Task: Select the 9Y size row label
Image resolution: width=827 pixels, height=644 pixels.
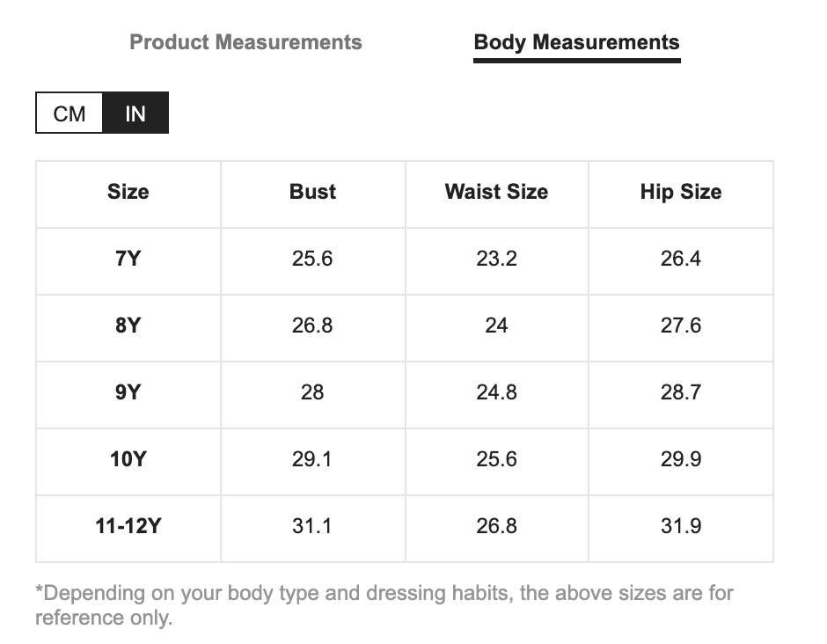Action: [x=128, y=392]
